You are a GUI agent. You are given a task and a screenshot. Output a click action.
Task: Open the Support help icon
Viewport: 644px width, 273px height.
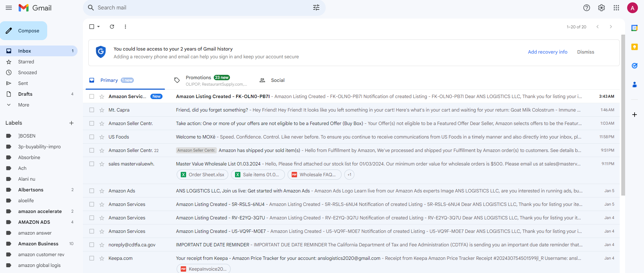(x=587, y=8)
